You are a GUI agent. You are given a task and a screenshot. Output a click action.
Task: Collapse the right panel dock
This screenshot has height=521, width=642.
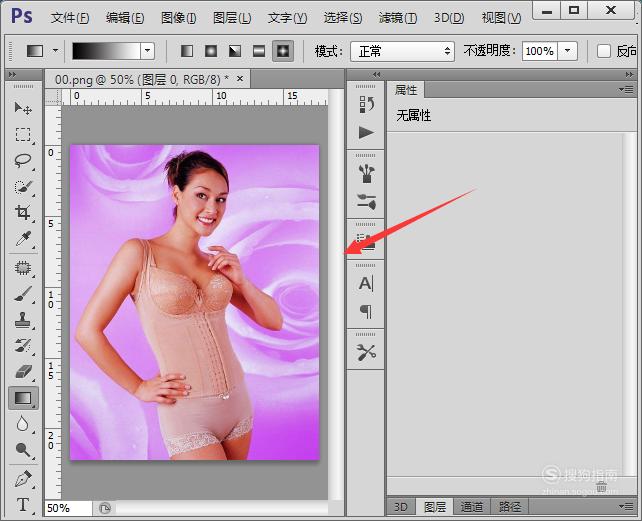(629, 74)
